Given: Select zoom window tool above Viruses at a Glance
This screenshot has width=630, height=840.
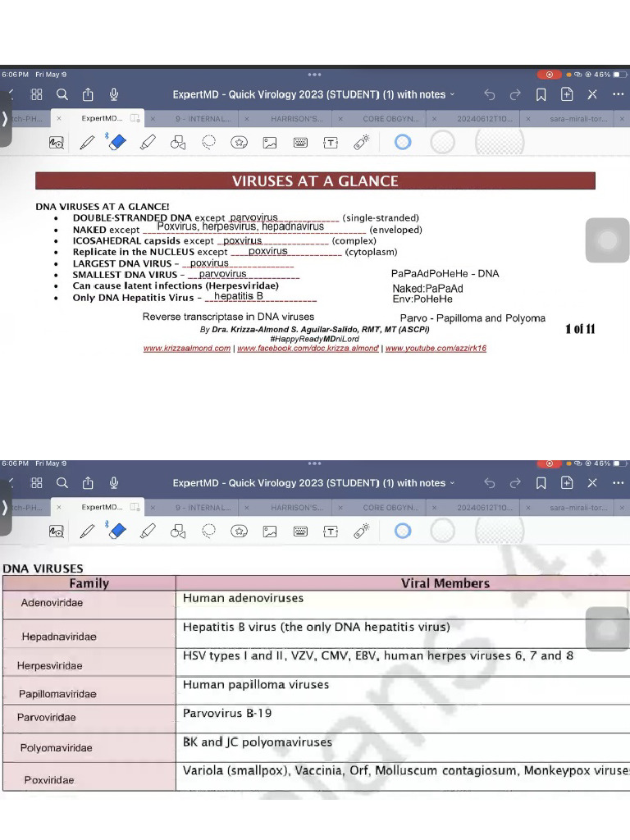Looking at the screenshot, I should coord(57,143).
